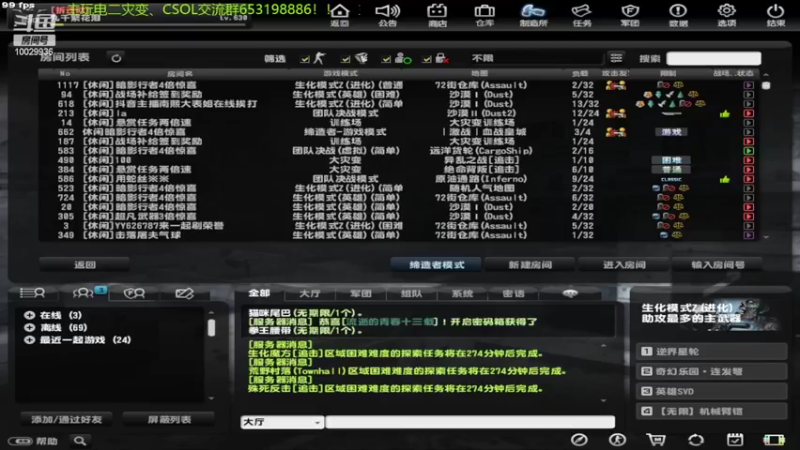Image resolution: width=800 pixels, height=450 pixels.
Task: Click the 返回 button below room list
Action: point(85,265)
